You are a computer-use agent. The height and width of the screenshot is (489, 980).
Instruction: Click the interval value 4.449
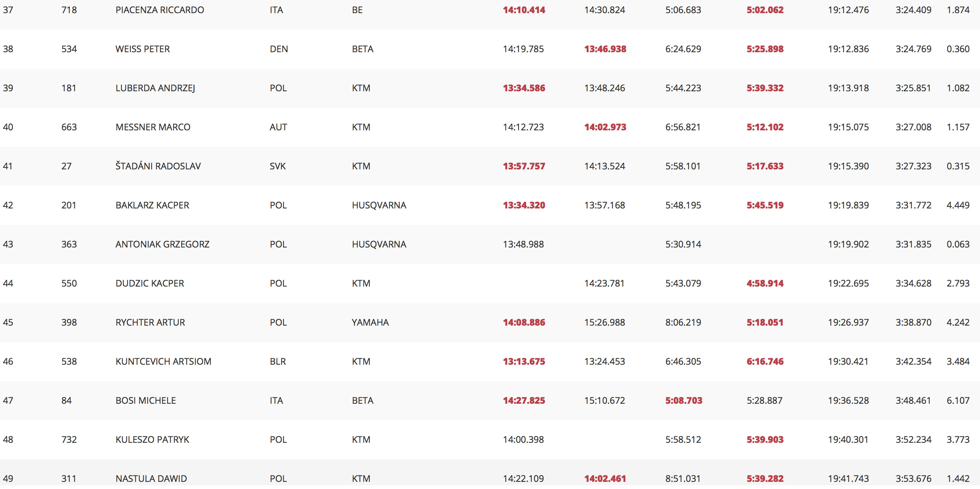958,205
